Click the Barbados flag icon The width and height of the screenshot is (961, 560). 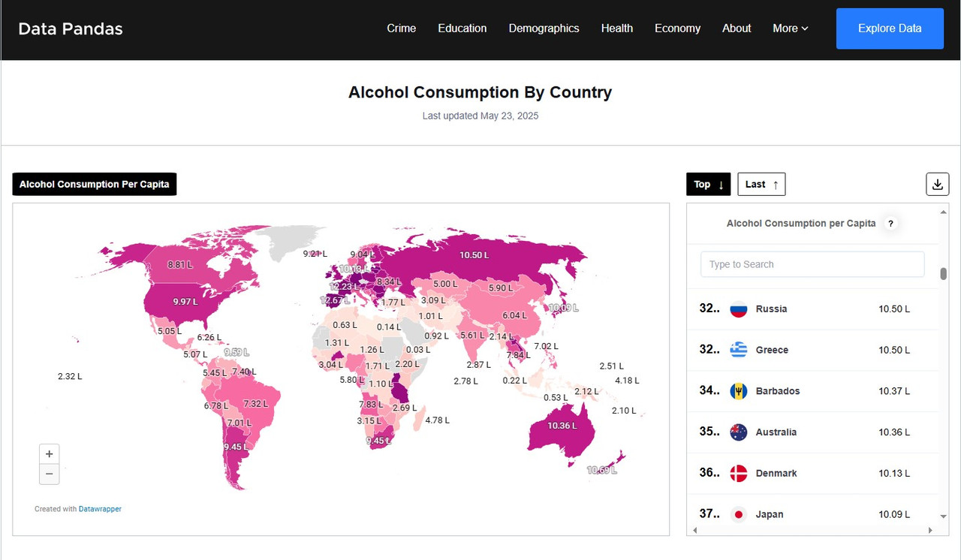click(x=739, y=391)
